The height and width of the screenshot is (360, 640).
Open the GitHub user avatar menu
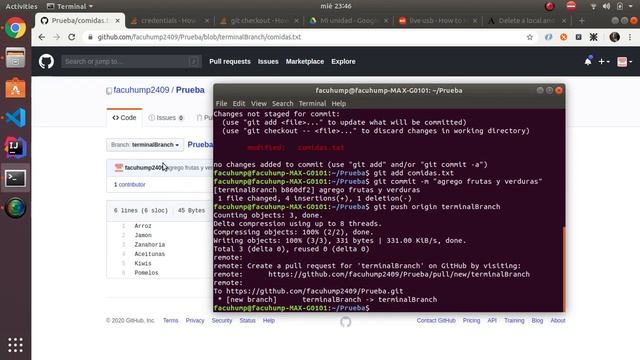[x=624, y=62]
